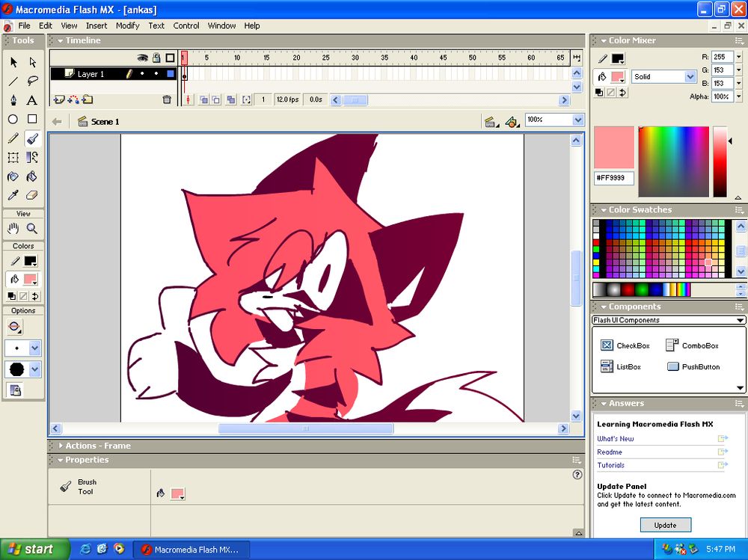This screenshot has height=560, width=748.
Task: Collapse the Properties panel
Action: pos(61,460)
